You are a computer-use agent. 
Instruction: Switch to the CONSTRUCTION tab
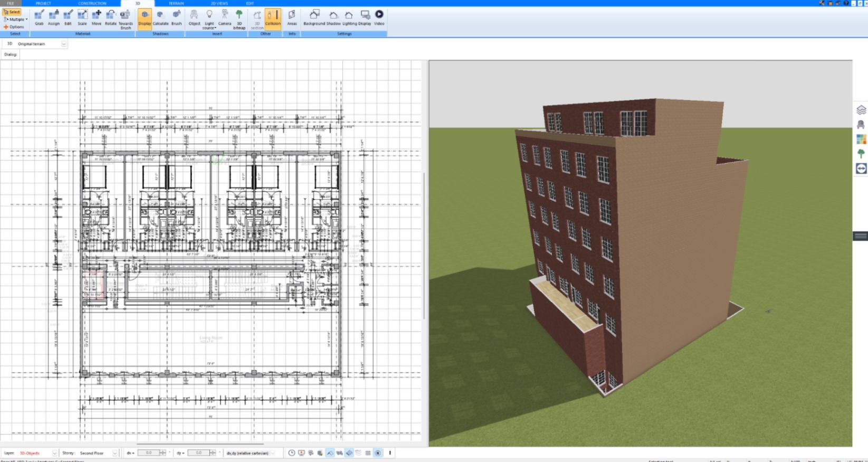[x=92, y=3]
